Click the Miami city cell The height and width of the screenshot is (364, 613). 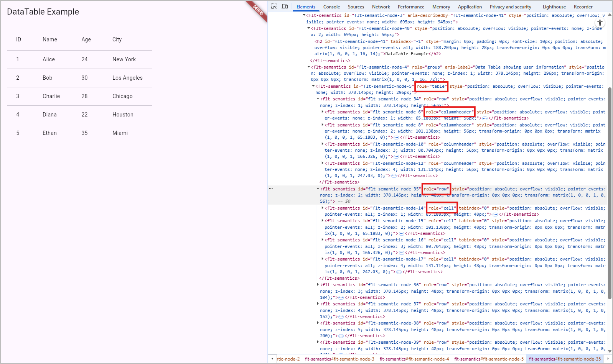[x=120, y=133]
